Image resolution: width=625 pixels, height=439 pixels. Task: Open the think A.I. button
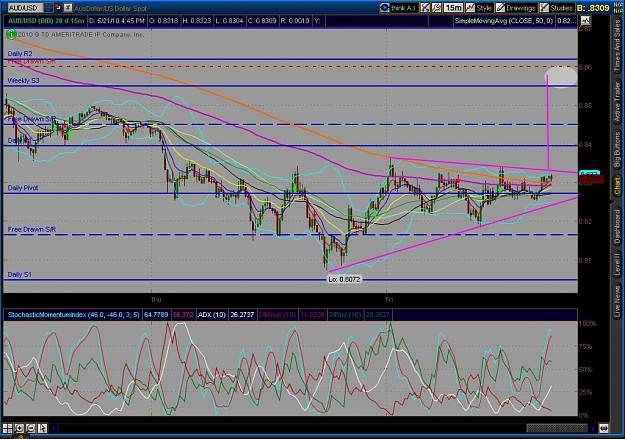point(398,8)
